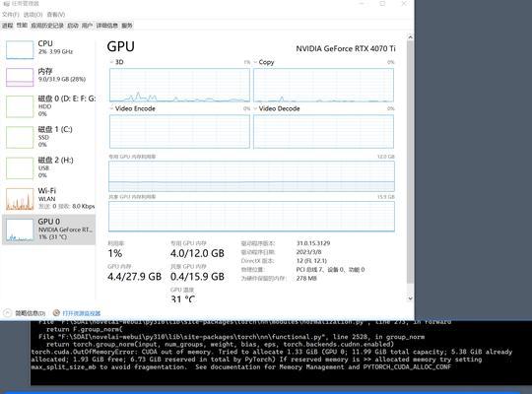Open the 文件(F) menu
The height and width of the screenshot is (394, 532).
10,14
